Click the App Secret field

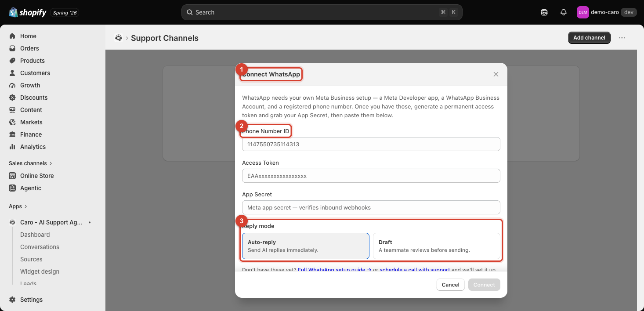(371, 207)
